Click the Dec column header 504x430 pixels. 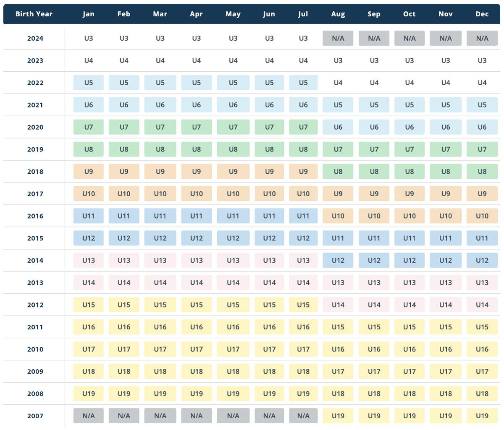[x=482, y=14]
